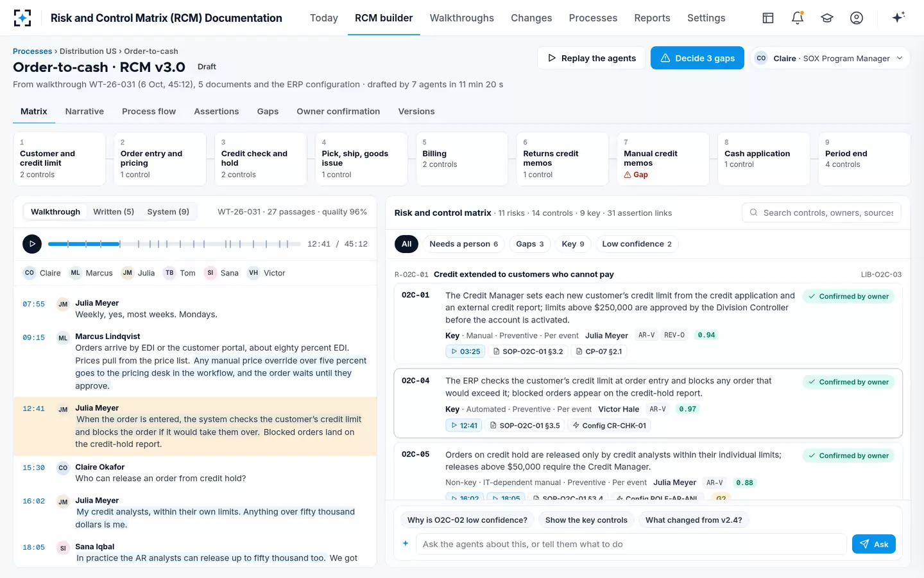This screenshot has width=924, height=578.
Task: Open SOP-O2C-01 §3.2 document reference
Action: point(528,351)
